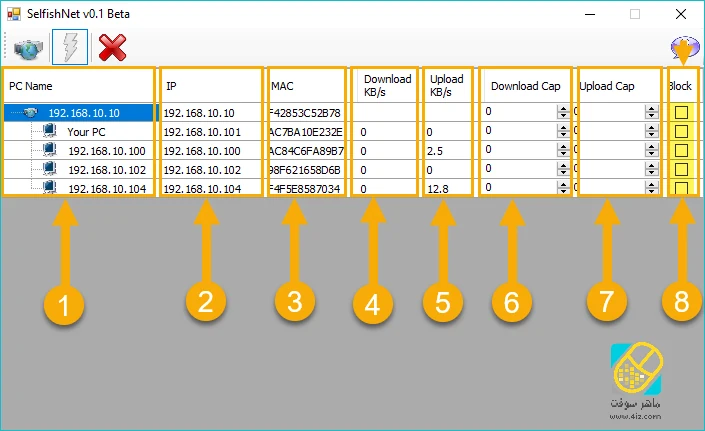Click upload value 12.8
Screen dimensions: 705x431
click(438, 189)
